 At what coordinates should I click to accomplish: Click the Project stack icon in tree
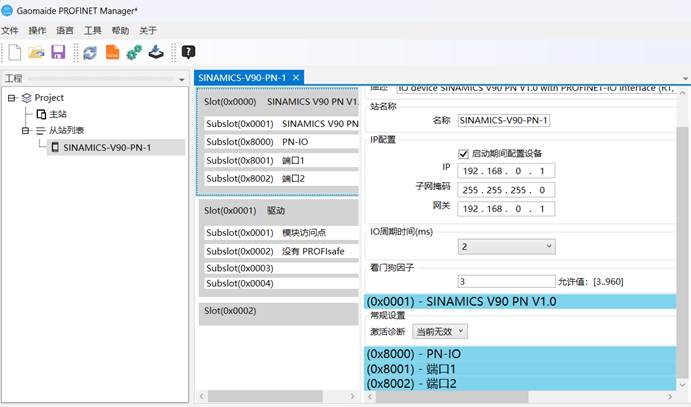point(26,98)
